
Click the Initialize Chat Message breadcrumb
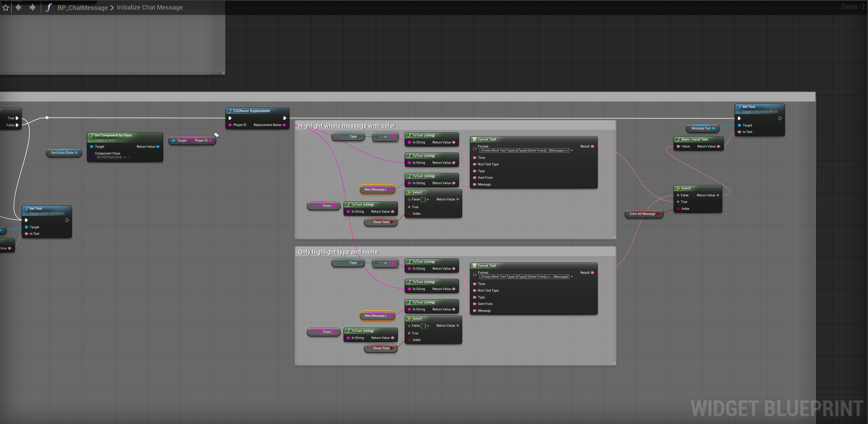click(150, 7)
